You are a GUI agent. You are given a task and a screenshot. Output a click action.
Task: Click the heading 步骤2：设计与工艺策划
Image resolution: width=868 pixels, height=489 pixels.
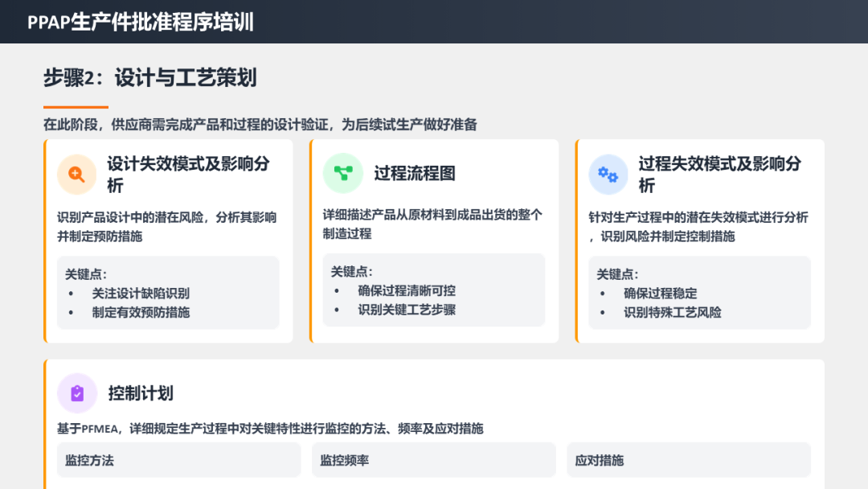click(149, 78)
